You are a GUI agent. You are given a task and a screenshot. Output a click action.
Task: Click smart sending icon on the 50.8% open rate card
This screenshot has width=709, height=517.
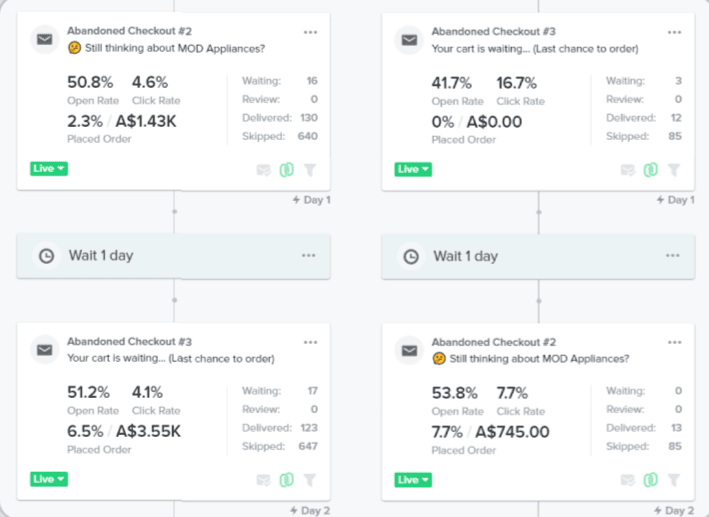coord(264,170)
